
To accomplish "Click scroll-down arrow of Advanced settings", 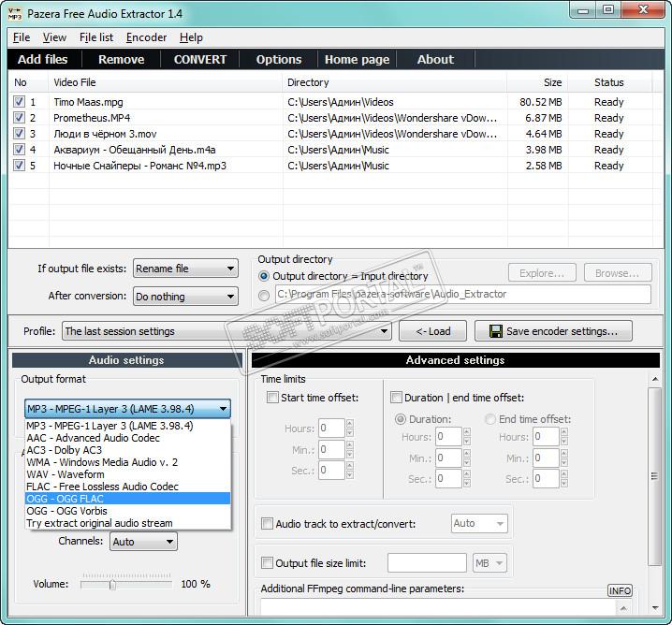I will click(x=655, y=608).
